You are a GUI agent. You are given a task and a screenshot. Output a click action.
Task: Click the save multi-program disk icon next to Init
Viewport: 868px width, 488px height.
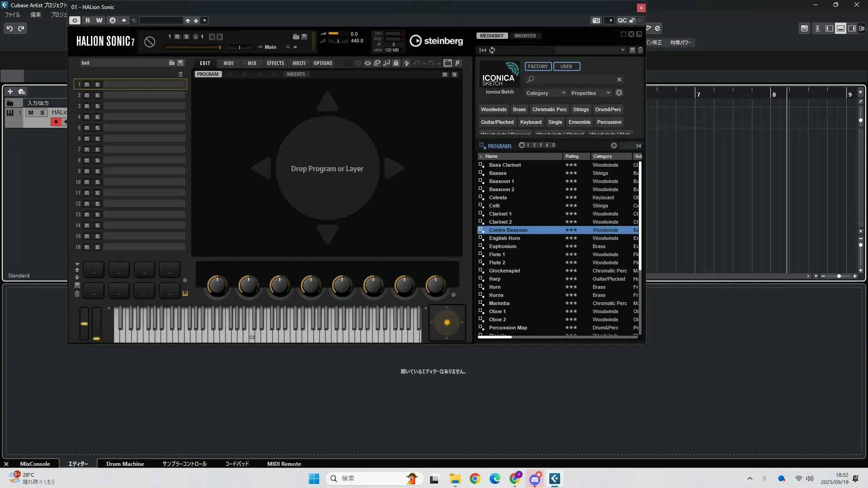coord(180,63)
